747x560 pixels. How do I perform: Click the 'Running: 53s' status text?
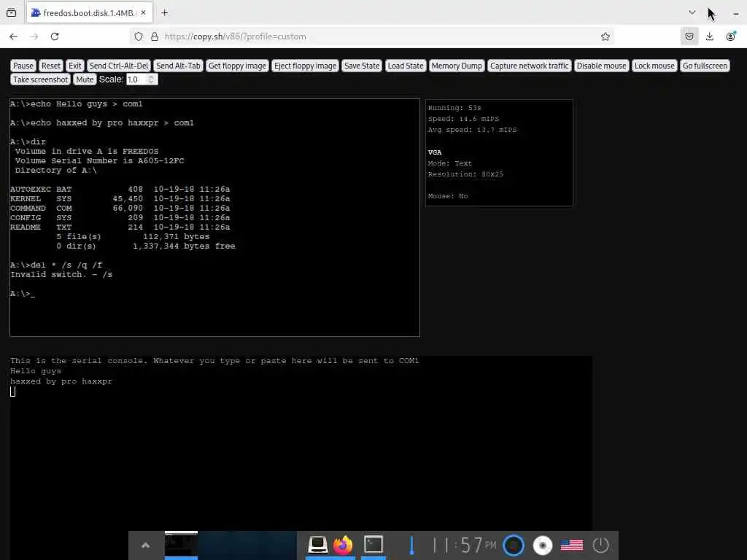pos(454,108)
